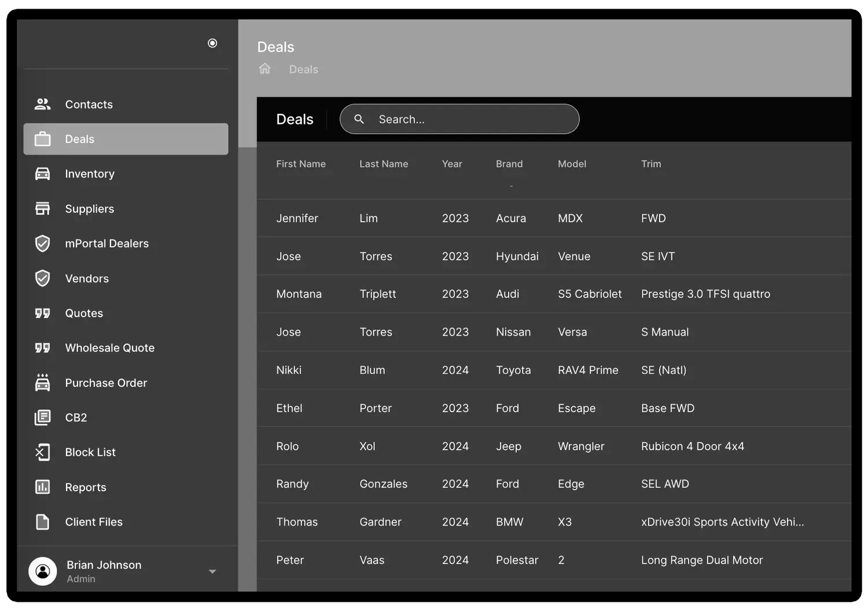Click the Client Files document icon
Viewport: 868px width, 614px height.
pyautogui.click(x=43, y=522)
